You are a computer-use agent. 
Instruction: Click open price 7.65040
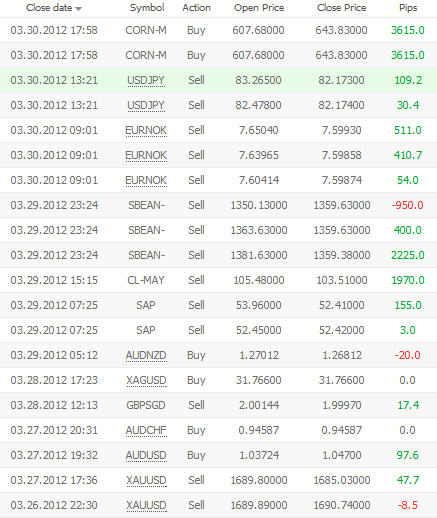(259, 130)
